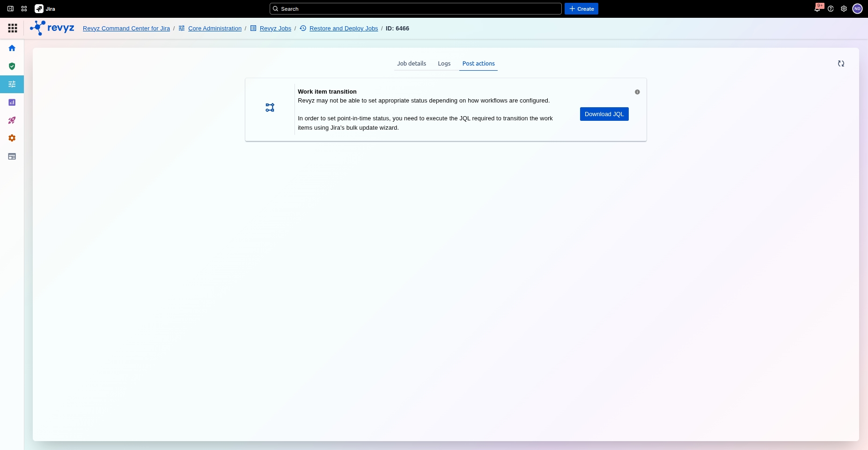Click the workflow transition icon
This screenshot has width=868, height=450.
270,108
